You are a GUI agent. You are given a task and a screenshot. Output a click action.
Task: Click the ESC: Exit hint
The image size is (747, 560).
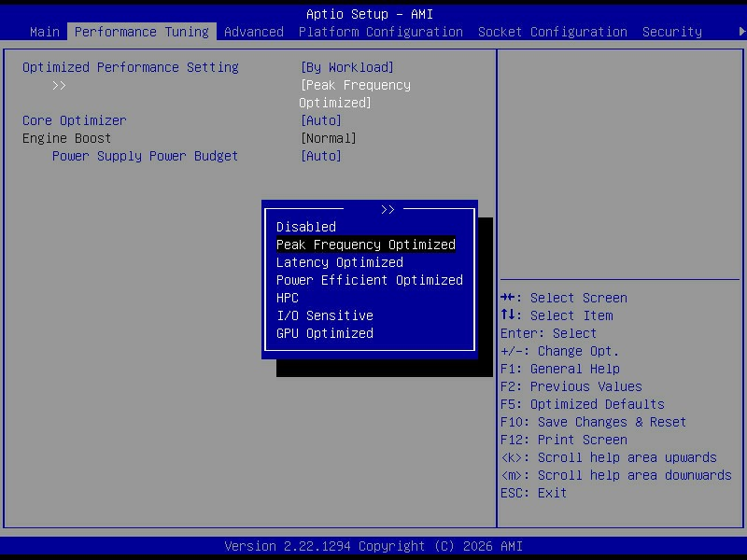pyautogui.click(x=533, y=494)
